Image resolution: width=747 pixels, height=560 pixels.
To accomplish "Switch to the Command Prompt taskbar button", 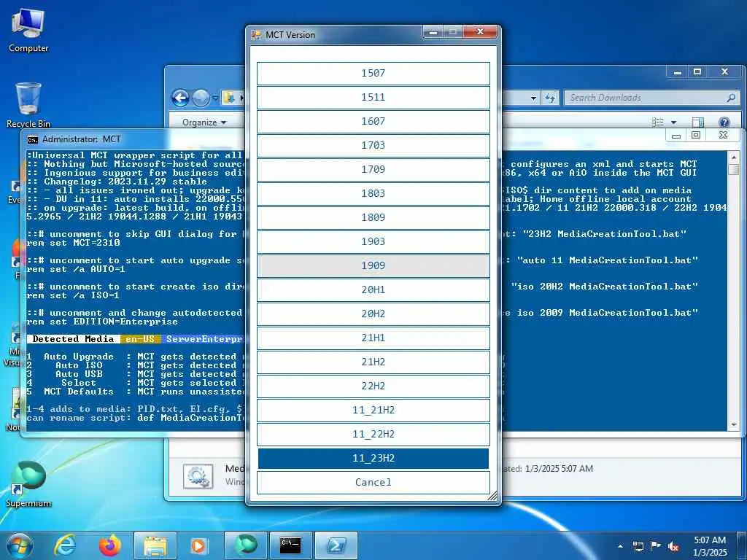I will pyautogui.click(x=290, y=545).
